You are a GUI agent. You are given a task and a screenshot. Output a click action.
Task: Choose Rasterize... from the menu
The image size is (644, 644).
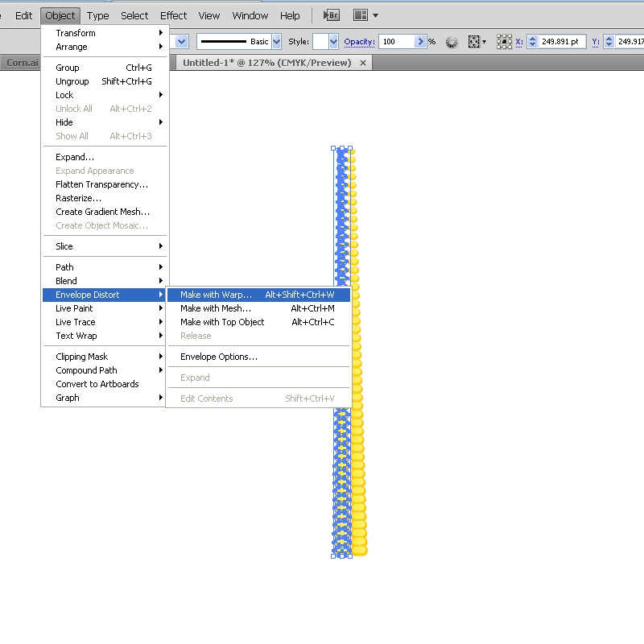105,198
